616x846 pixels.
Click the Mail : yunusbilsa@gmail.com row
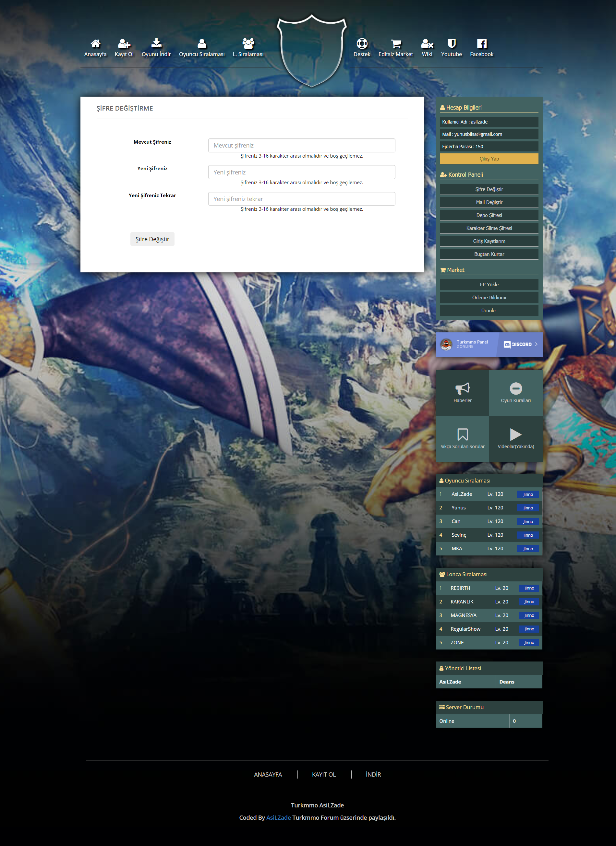click(489, 134)
